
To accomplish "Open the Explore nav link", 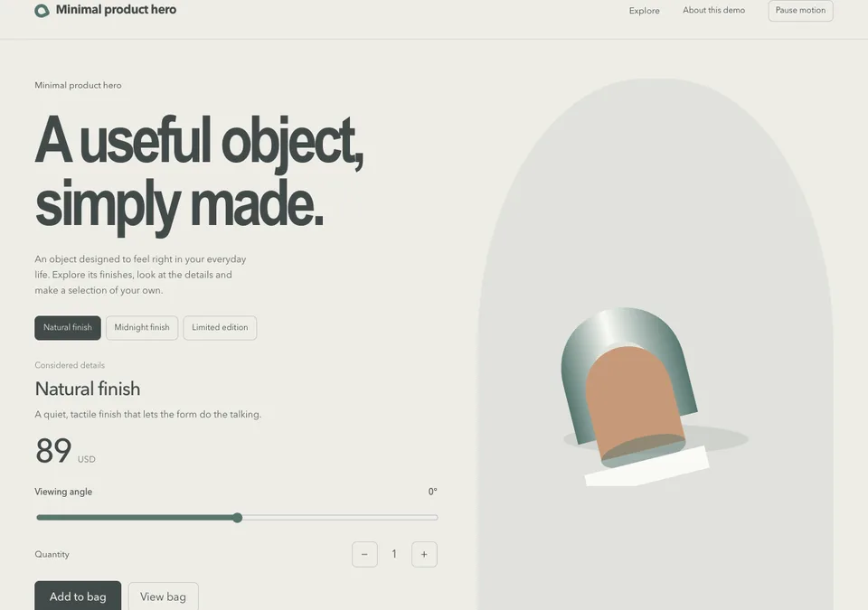I will 644,11.
